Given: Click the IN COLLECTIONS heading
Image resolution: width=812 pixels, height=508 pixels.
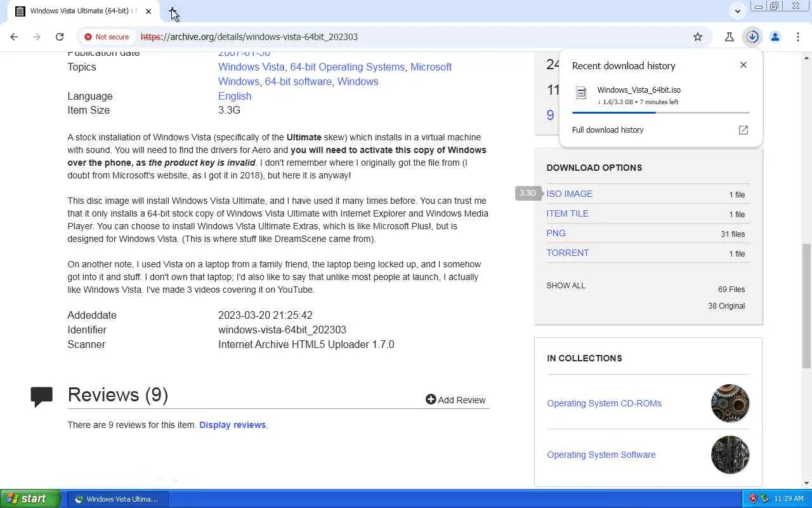Looking at the screenshot, I should click(x=584, y=358).
